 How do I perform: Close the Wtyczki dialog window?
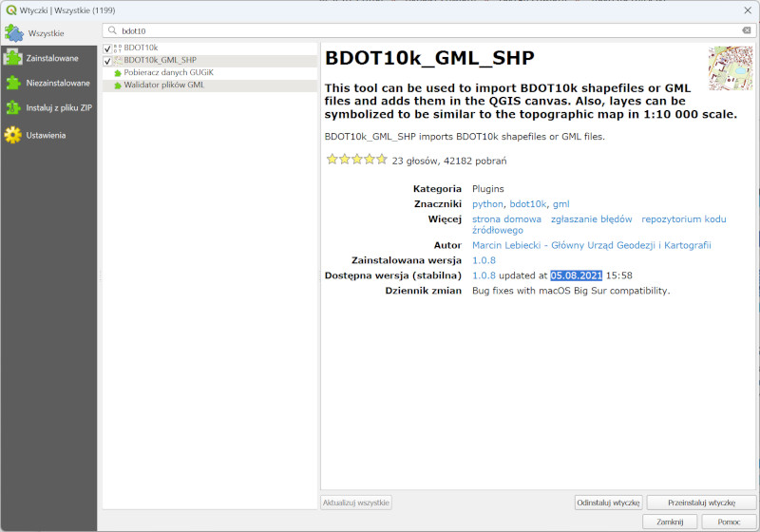[748, 10]
